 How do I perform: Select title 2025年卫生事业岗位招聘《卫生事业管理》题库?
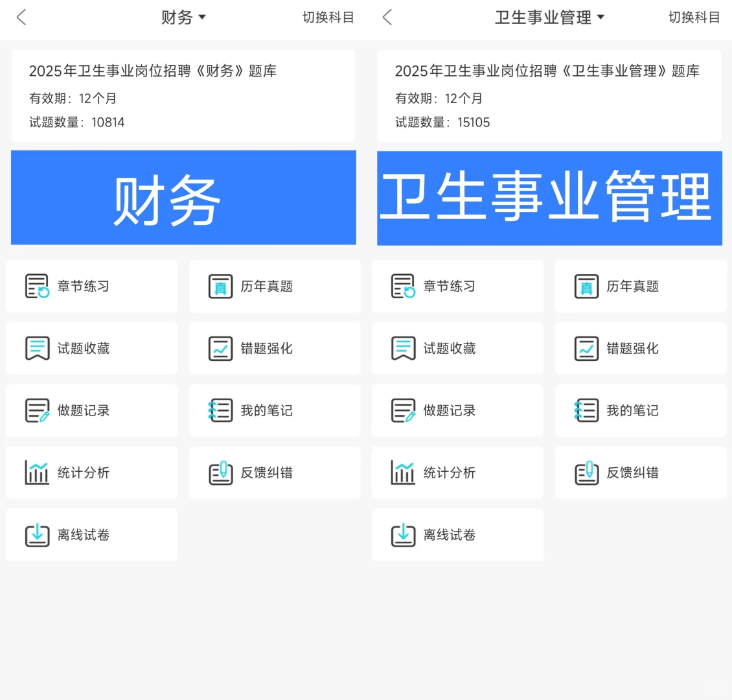(547, 71)
